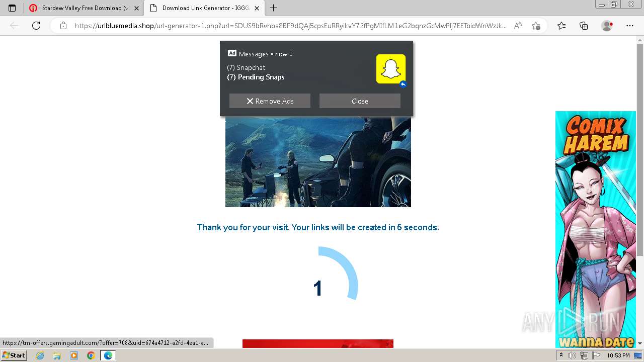This screenshot has width=644, height=362.
Task: Open Settings and more menu
Action: tap(630, 26)
